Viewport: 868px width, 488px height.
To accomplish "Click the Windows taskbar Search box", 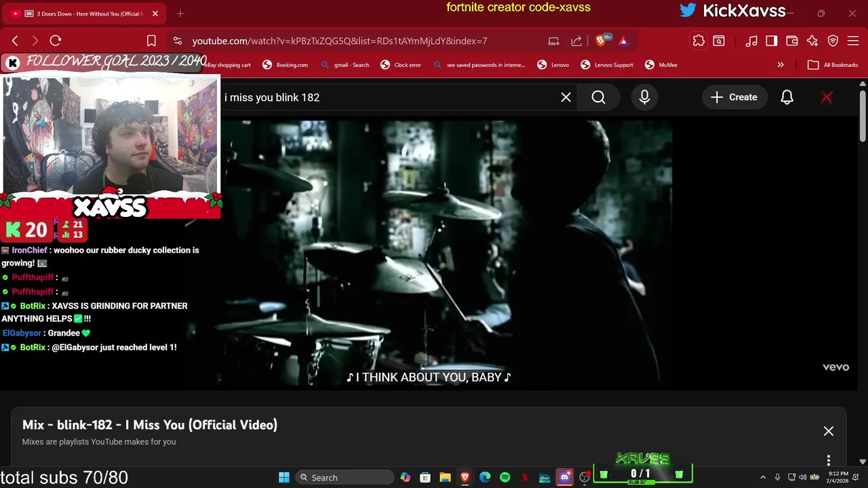I will [x=346, y=478].
